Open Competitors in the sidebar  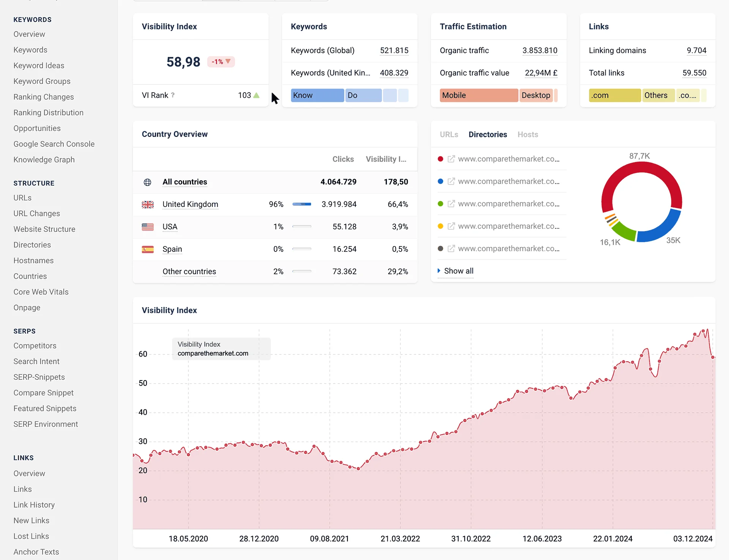pos(35,346)
